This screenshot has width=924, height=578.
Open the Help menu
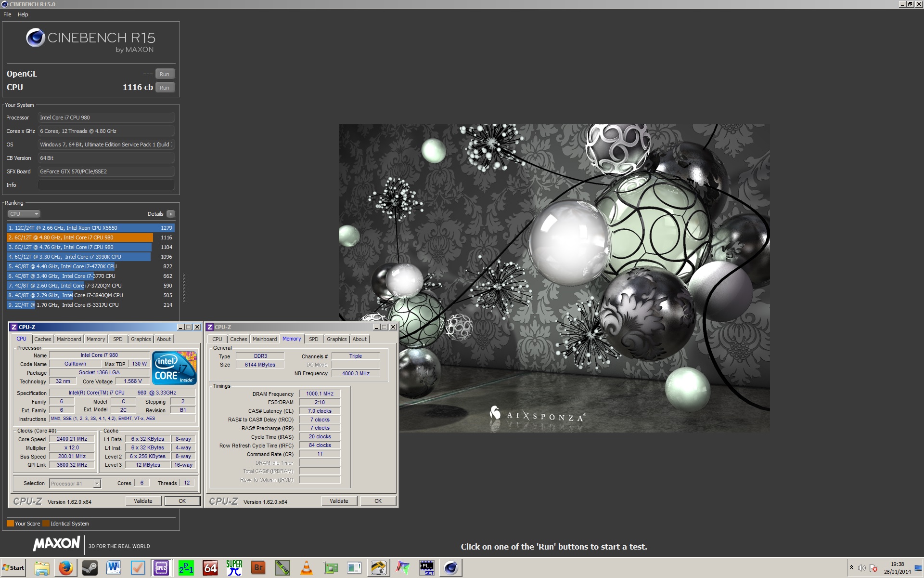(23, 14)
